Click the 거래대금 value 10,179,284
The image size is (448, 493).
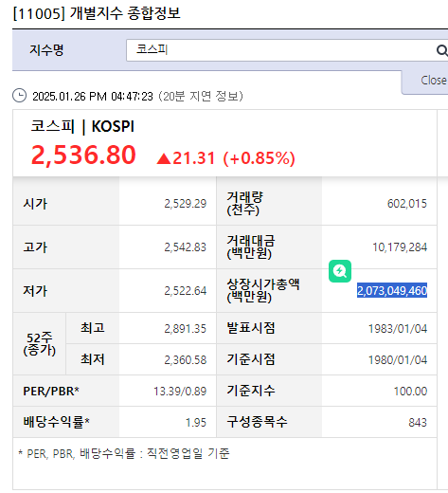(x=400, y=247)
